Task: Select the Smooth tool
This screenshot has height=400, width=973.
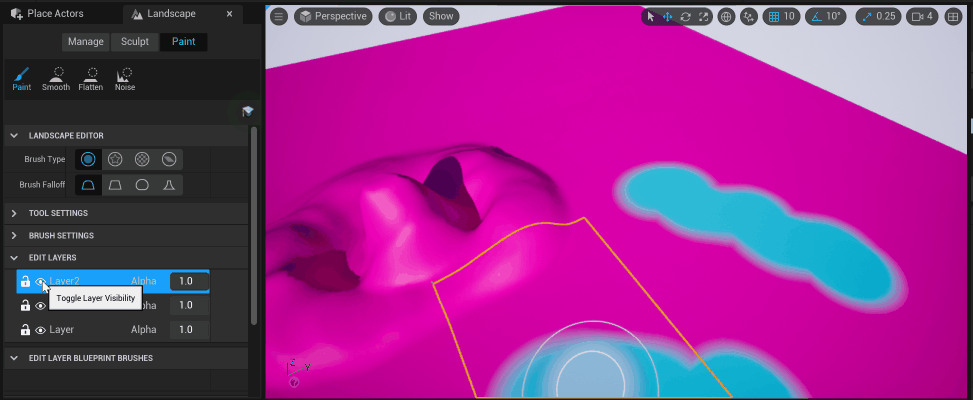Action: pyautogui.click(x=56, y=79)
